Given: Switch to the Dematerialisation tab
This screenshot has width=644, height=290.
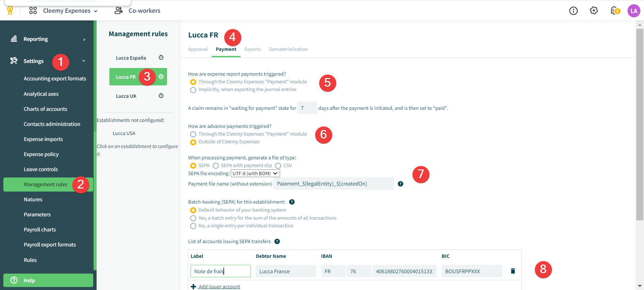Looking at the screenshot, I should point(288,49).
